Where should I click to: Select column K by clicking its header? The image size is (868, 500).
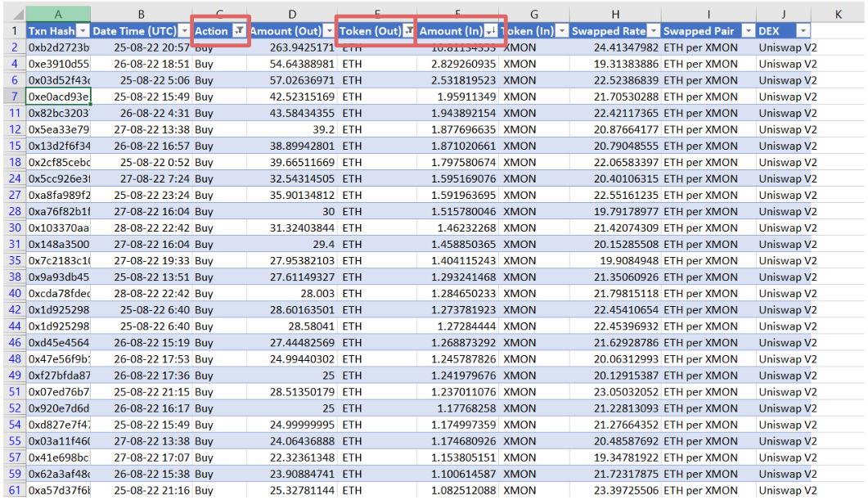pos(838,14)
